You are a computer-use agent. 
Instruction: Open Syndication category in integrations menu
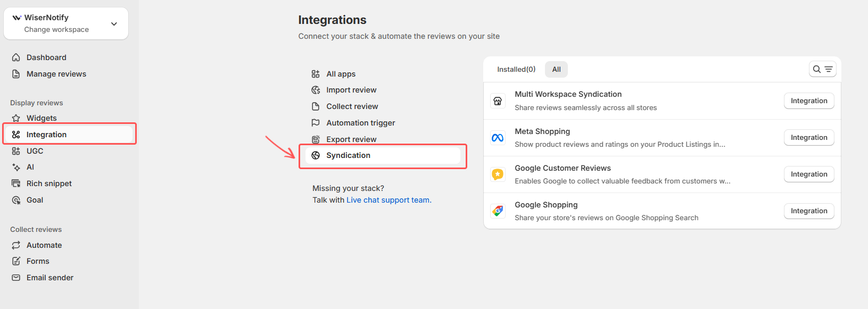point(348,155)
